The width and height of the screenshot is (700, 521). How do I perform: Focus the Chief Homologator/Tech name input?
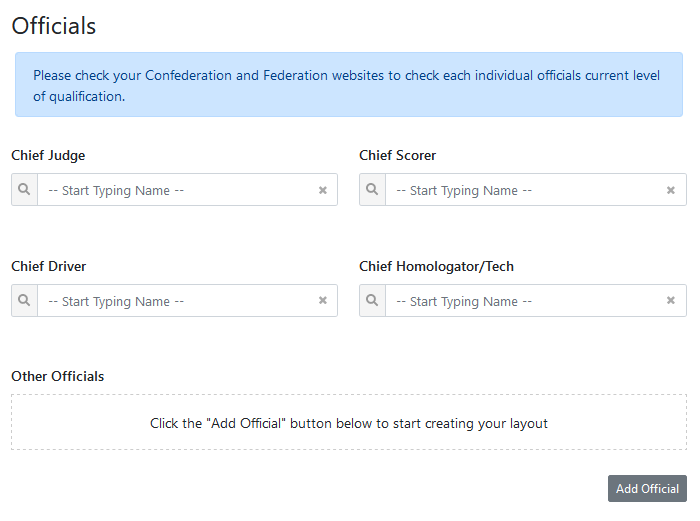tap(523, 301)
